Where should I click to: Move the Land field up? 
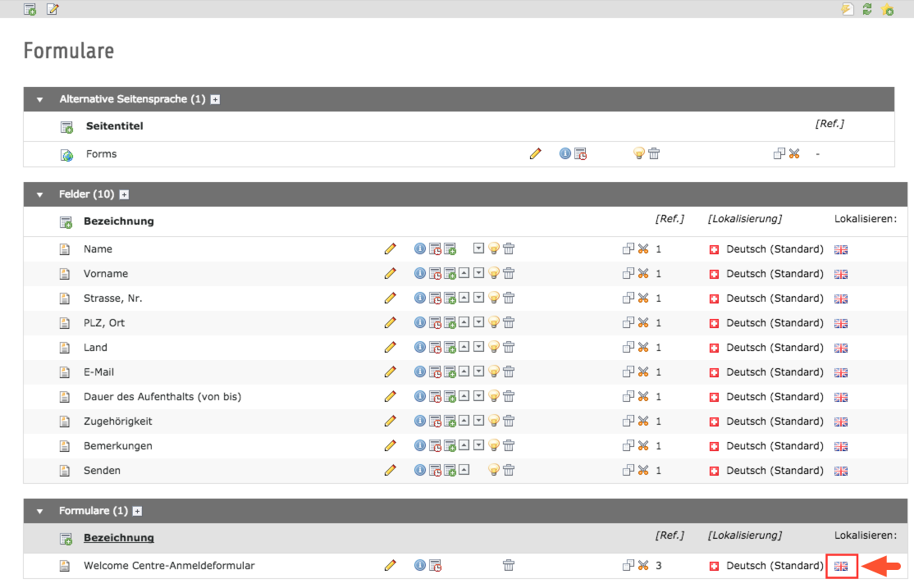coord(464,347)
